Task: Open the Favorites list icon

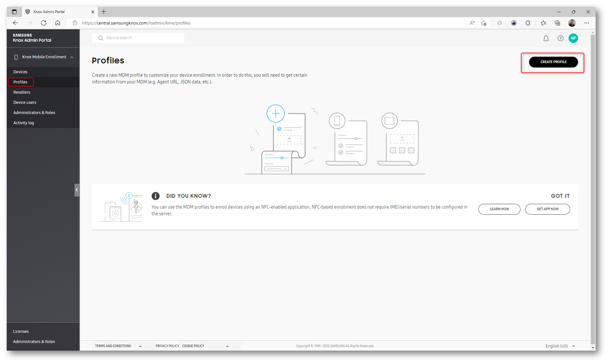Action: pyautogui.click(x=543, y=23)
